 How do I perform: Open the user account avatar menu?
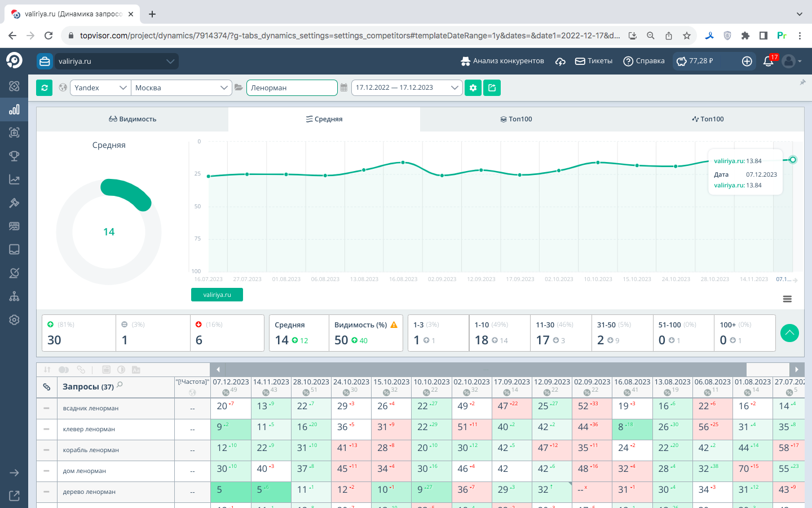pyautogui.click(x=792, y=61)
